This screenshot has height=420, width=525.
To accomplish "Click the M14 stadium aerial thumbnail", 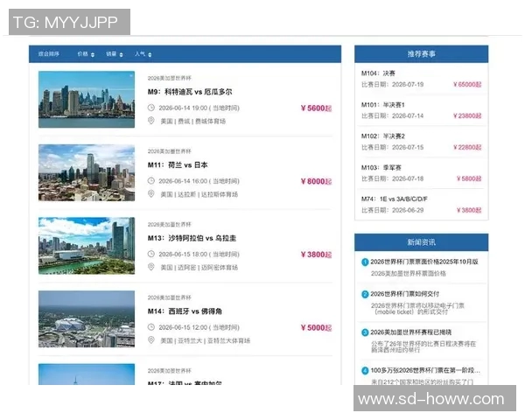I will pyautogui.click(x=87, y=318).
